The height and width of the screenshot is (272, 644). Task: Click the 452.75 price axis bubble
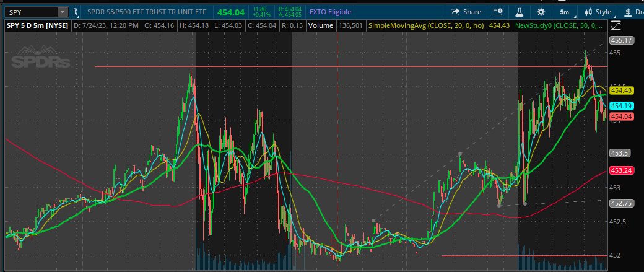click(x=621, y=203)
